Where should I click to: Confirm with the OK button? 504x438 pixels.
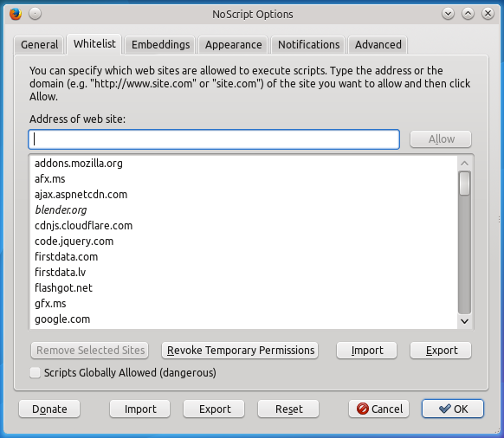453,409
